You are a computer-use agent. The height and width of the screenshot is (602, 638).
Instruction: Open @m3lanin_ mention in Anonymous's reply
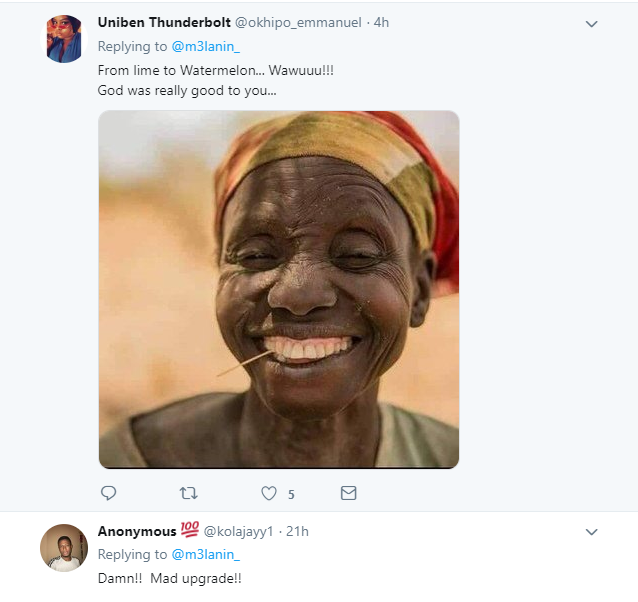coord(206,554)
